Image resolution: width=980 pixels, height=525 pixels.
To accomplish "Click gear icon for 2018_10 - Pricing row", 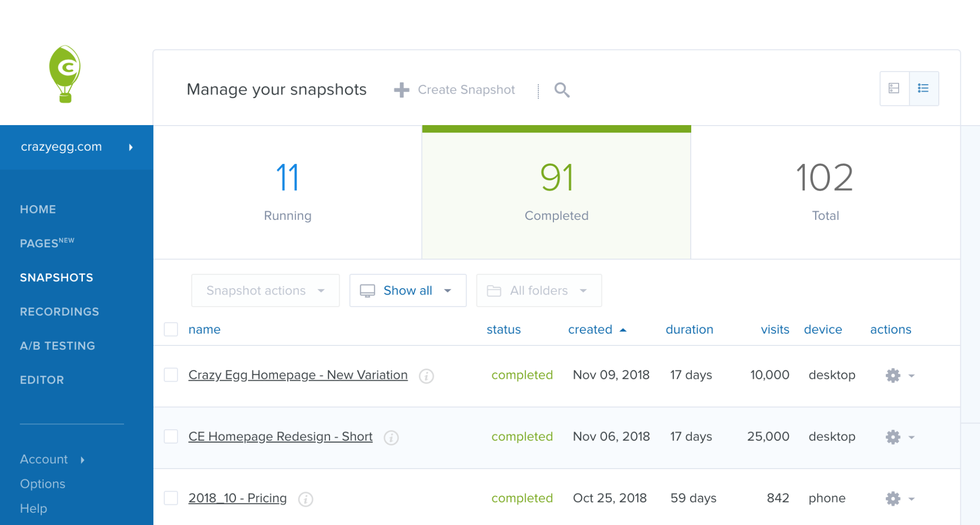I will 893,499.
